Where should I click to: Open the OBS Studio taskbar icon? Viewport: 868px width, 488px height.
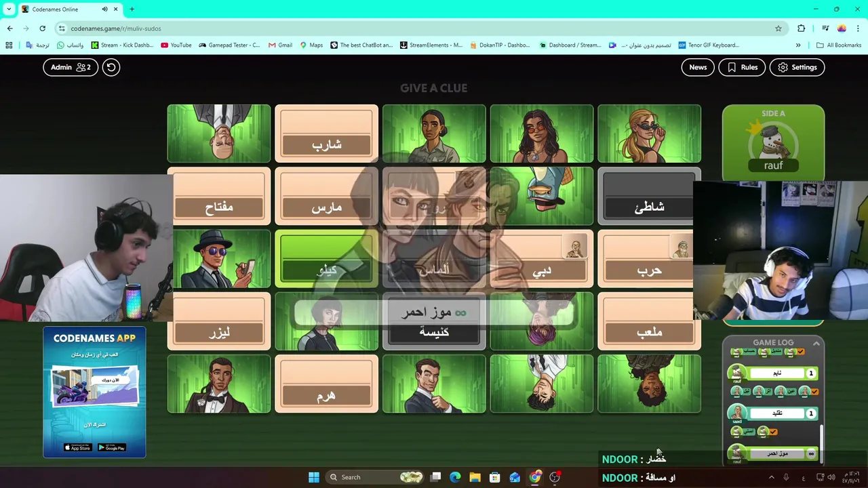coord(555,477)
